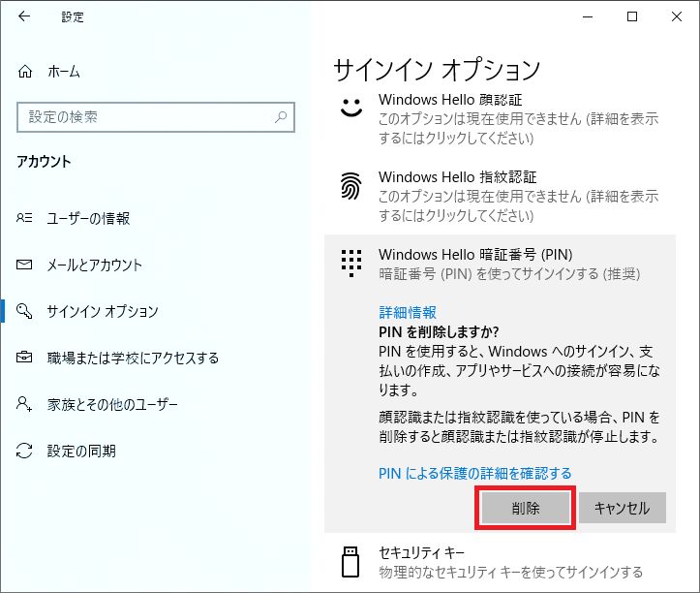The image size is (700, 593).
Task: Expand the セキュリティ キー option
Action: pyautogui.click(x=500, y=562)
